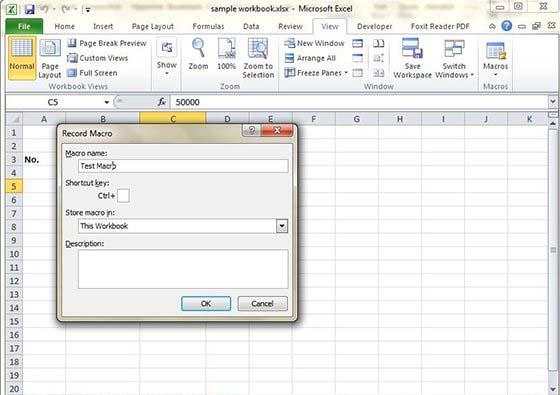Switch to Full Screen view
The height and width of the screenshot is (395, 560).
(x=92, y=73)
